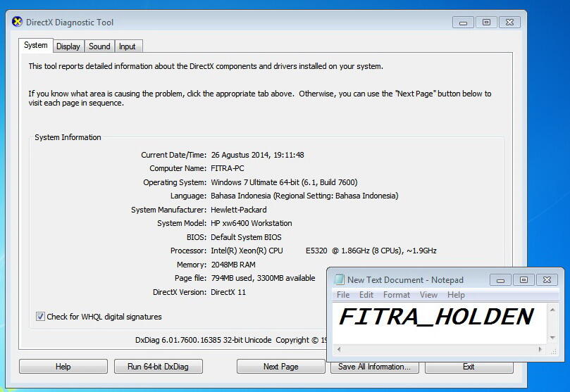Go to Next Page
The width and height of the screenshot is (570, 392).
280,366
